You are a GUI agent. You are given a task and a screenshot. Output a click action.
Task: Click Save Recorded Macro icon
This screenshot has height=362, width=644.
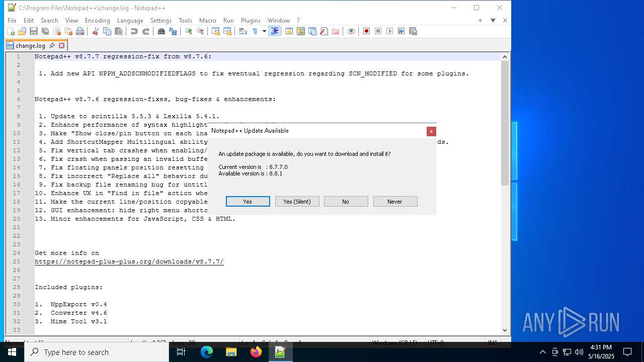pos(413,31)
